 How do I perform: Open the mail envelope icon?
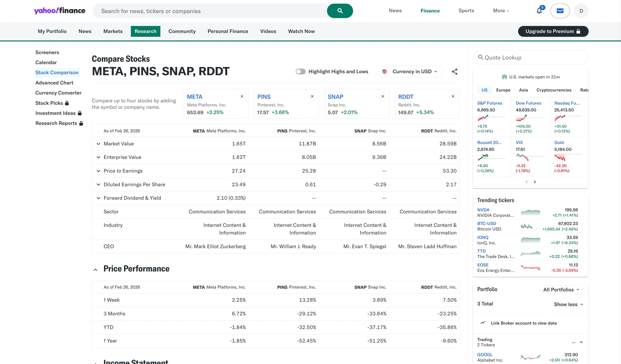pyautogui.click(x=560, y=11)
